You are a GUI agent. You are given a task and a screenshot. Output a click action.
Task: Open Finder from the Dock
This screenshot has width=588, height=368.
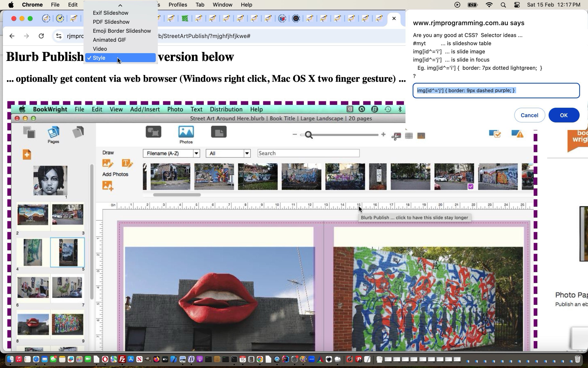click(x=10, y=359)
